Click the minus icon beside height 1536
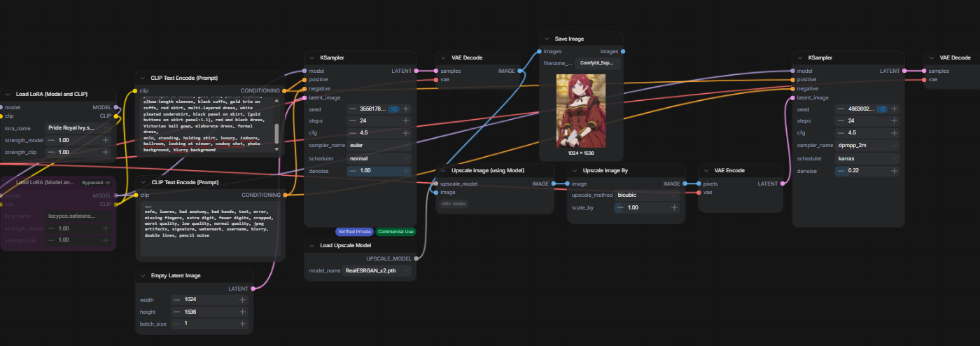This screenshot has width=980, height=346. pyautogui.click(x=177, y=312)
